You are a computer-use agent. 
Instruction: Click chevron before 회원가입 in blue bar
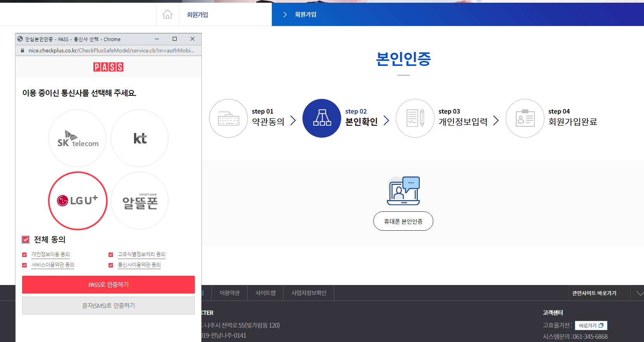pyautogui.click(x=285, y=14)
